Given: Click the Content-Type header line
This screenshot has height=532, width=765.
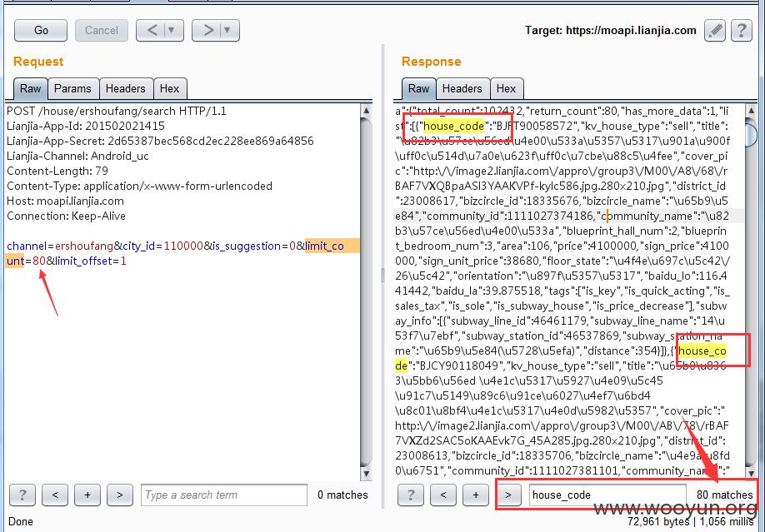Looking at the screenshot, I should (x=139, y=186).
